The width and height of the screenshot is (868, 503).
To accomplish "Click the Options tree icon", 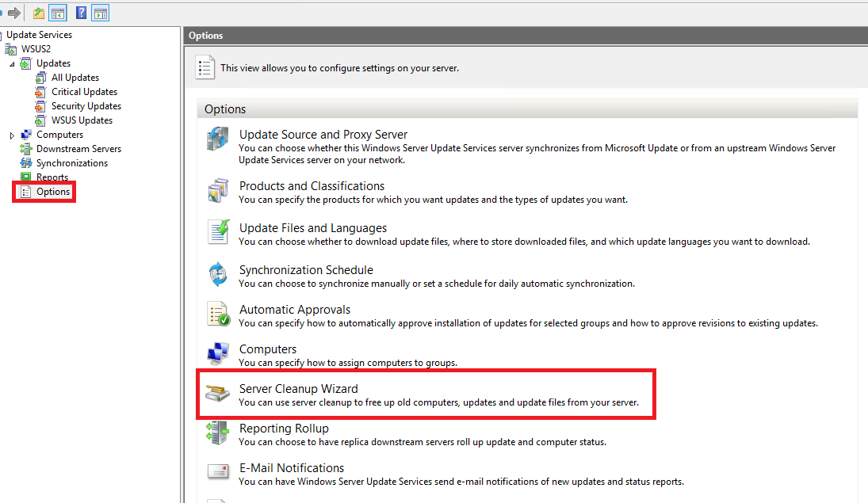I will 25,192.
